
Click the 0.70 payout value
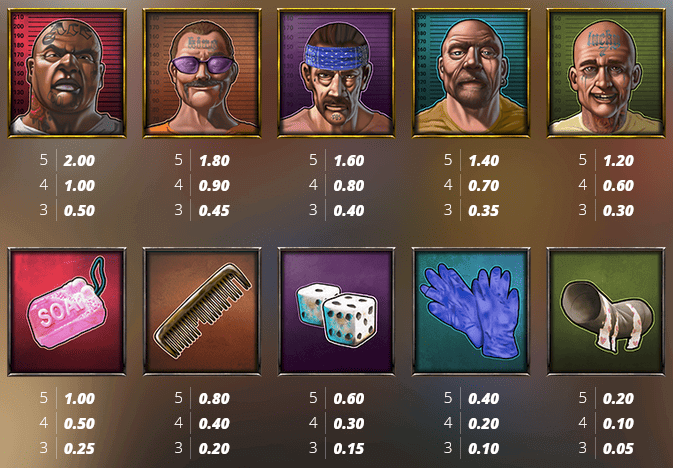(x=483, y=185)
